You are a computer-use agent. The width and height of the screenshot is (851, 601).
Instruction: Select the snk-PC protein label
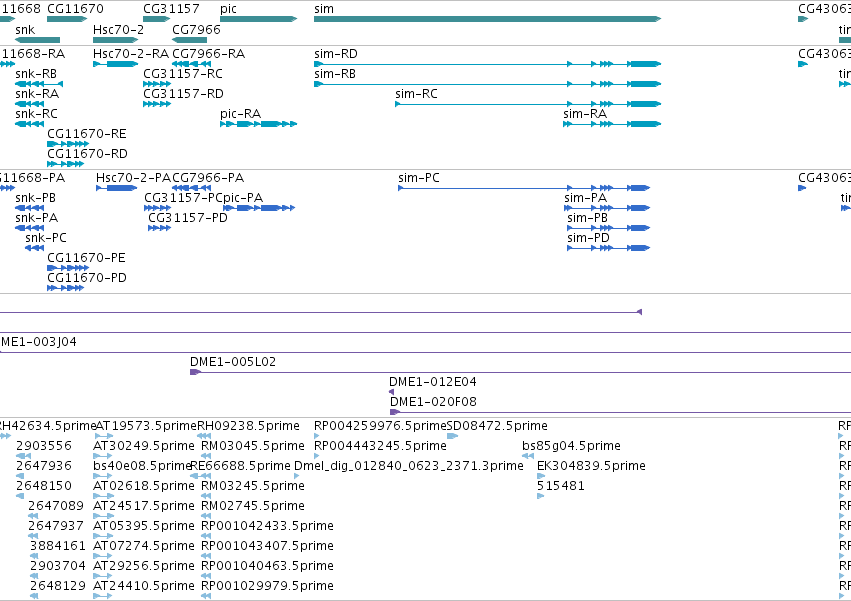click(46, 238)
